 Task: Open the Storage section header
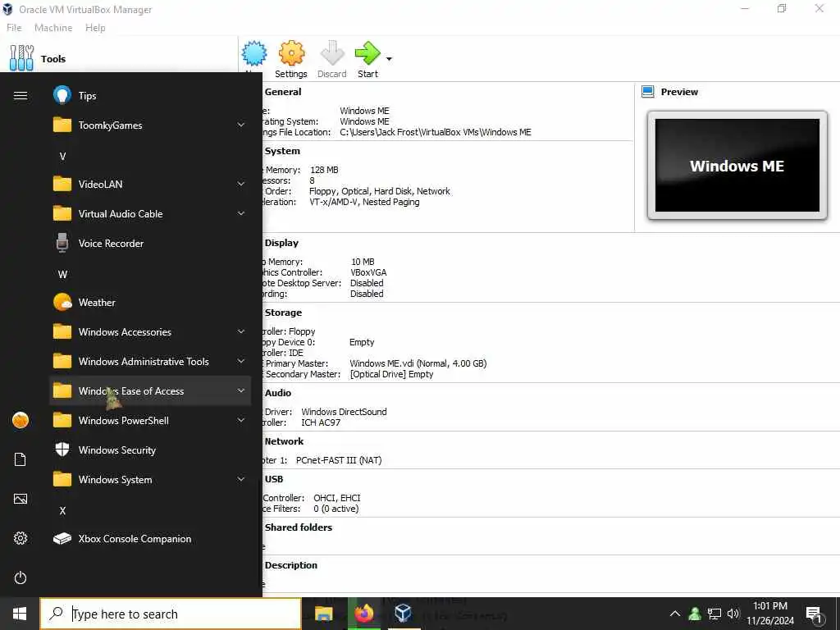pyautogui.click(x=283, y=313)
